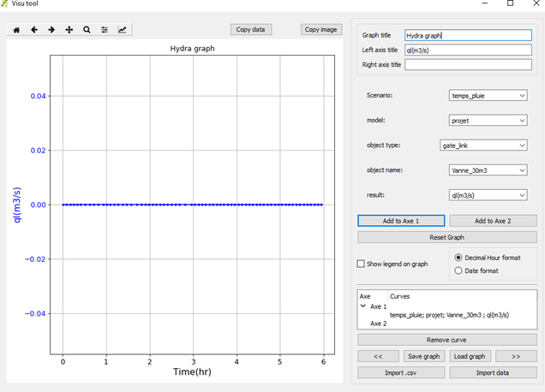Click Remove curve button
The height and width of the screenshot is (392, 545).
coord(447,340)
